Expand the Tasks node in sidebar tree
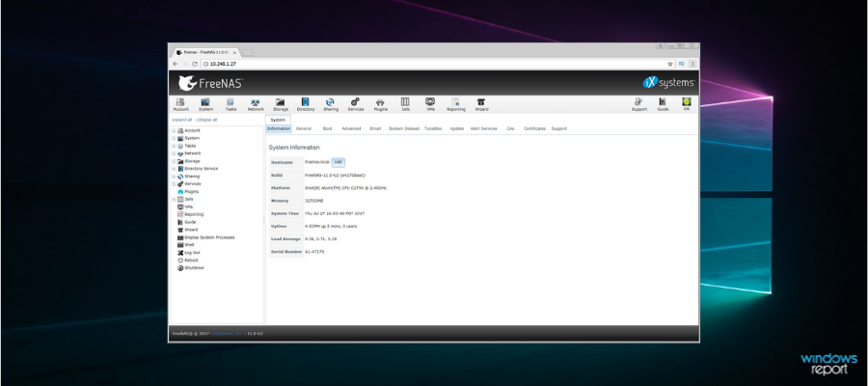Screen dimensions: 868x386 click(x=174, y=146)
